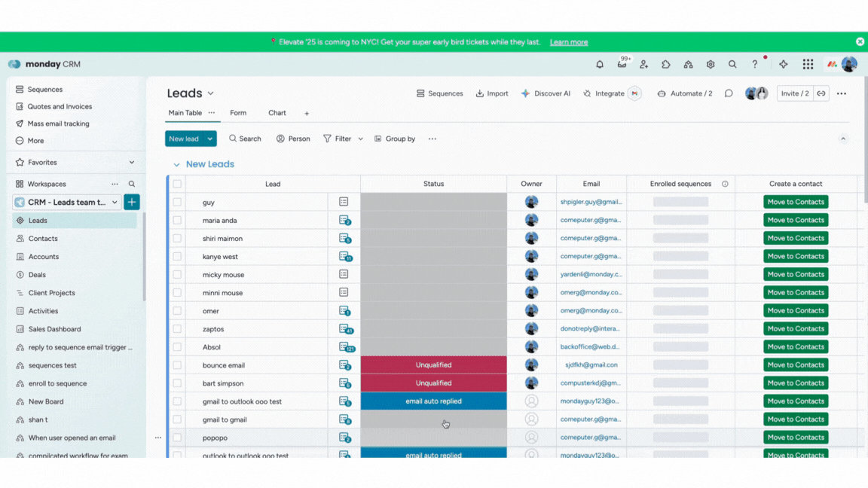Viewport: 868px width, 488px height.
Task: Check the omer row checkbox
Action: coord(177,310)
